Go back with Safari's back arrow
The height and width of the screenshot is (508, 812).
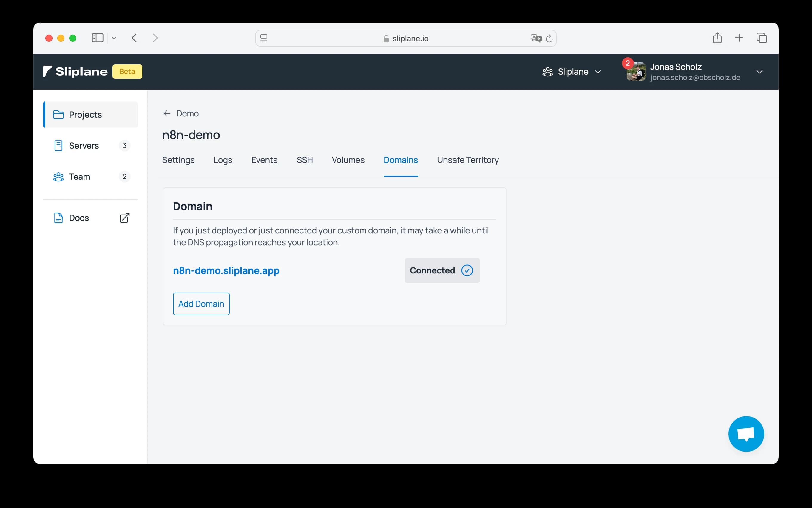pos(134,38)
